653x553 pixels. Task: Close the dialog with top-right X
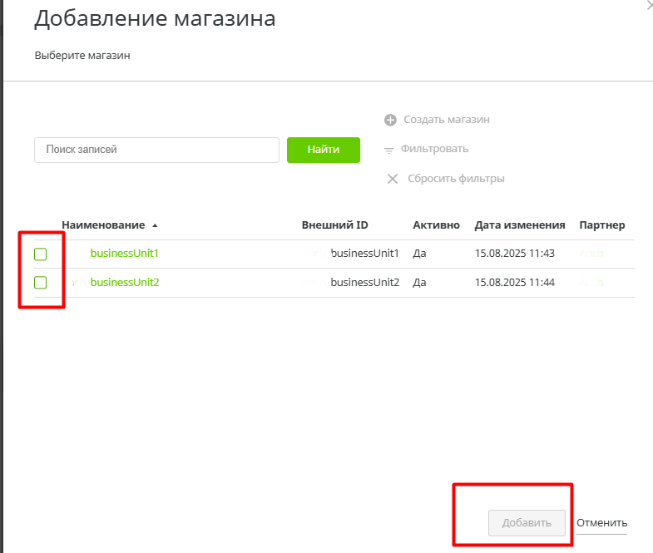[648, 5]
